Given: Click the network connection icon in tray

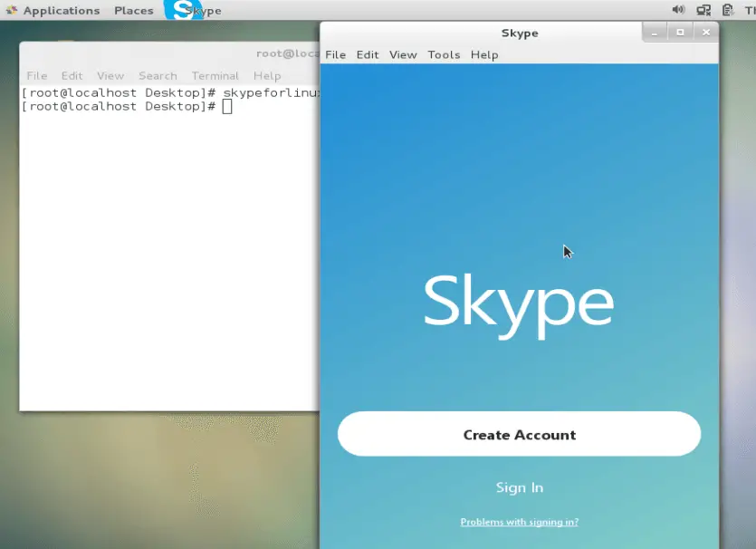Looking at the screenshot, I should click(703, 10).
